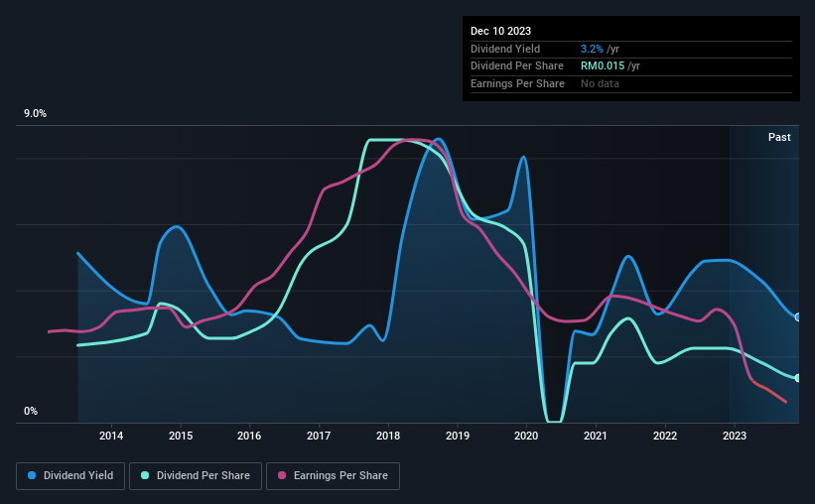This screenshot has width=815, height=504.
Task: Click the teal Dividend Per Share legend dot
Action: coord(145,475)
